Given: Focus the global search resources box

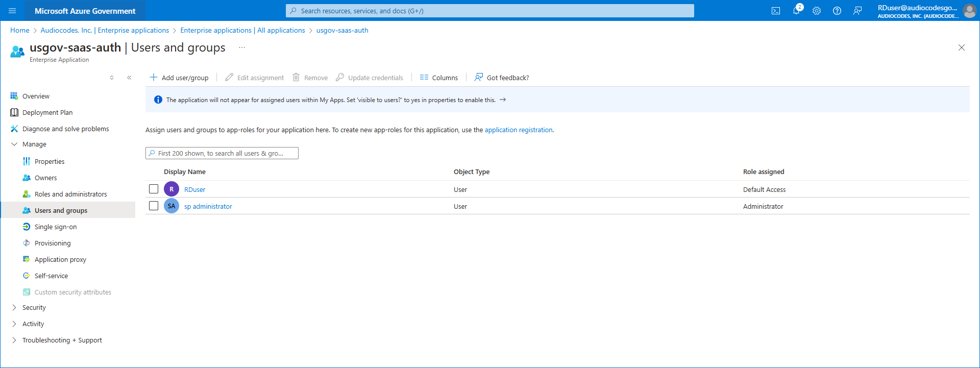Looking at the screenshot, I should (x=490, y=11).
